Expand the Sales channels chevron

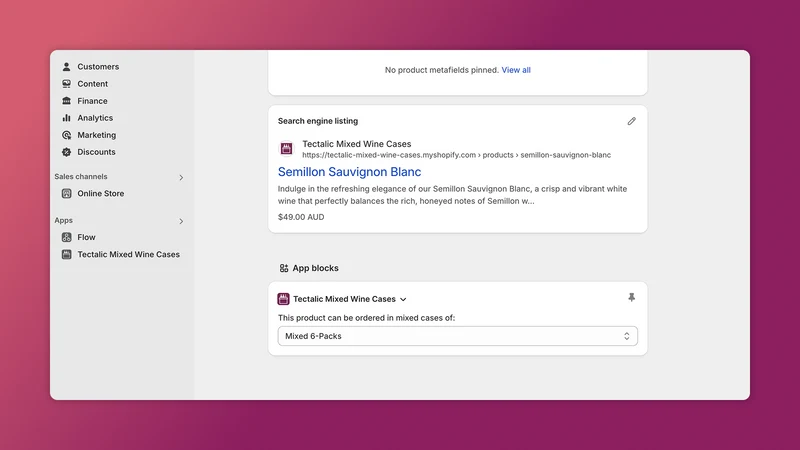tap(181, 178)
